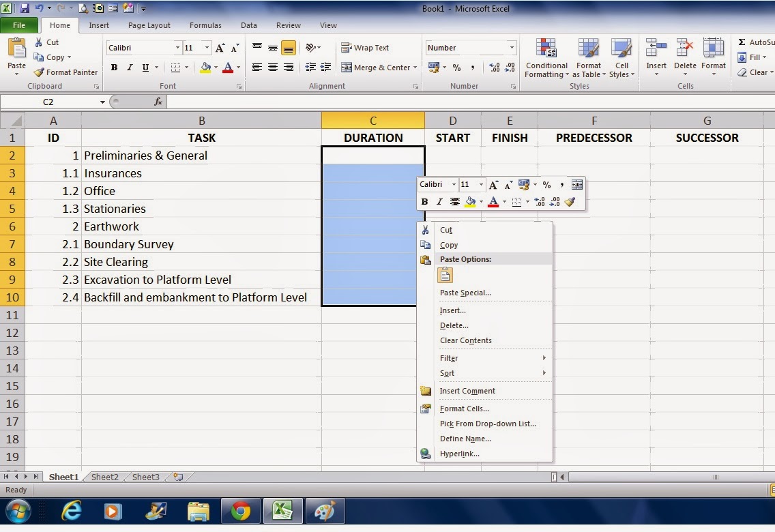Center cell text horizontally in ribbon
This screenshot has height=532, width=775.
(x=273, y=68)
